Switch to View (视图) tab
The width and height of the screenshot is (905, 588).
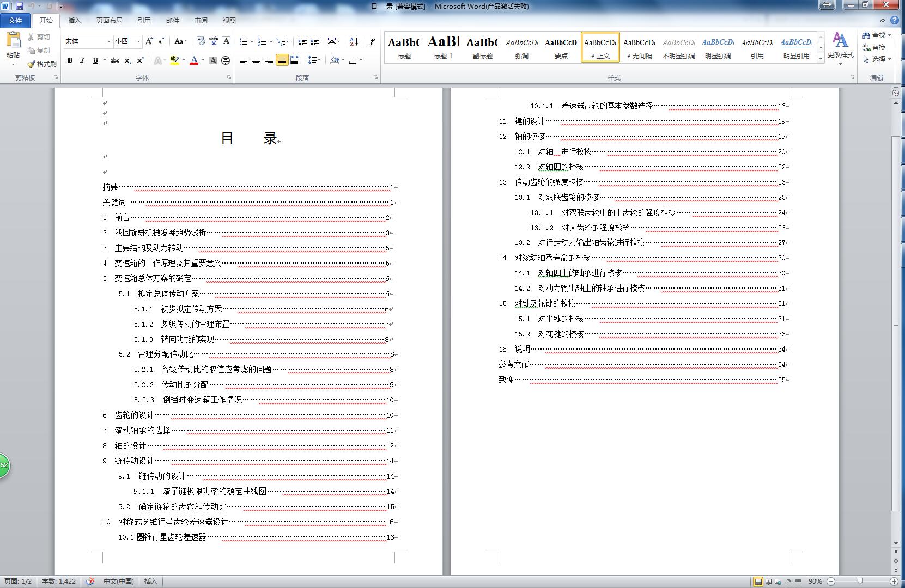[x=229, y=20]
